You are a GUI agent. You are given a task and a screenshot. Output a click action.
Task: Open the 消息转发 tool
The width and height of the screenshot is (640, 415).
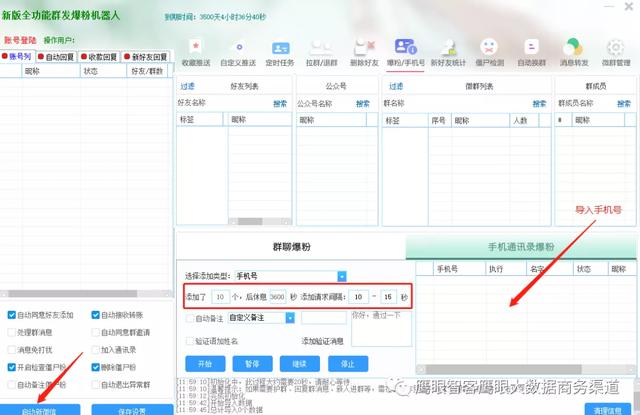click(574, 53)
